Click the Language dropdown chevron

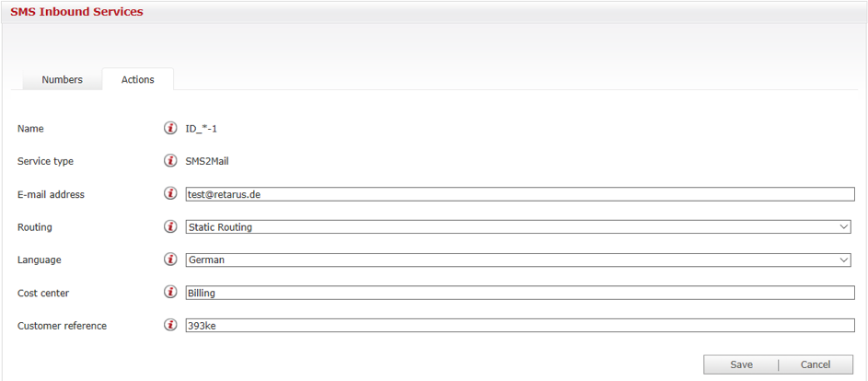[844, 260]
